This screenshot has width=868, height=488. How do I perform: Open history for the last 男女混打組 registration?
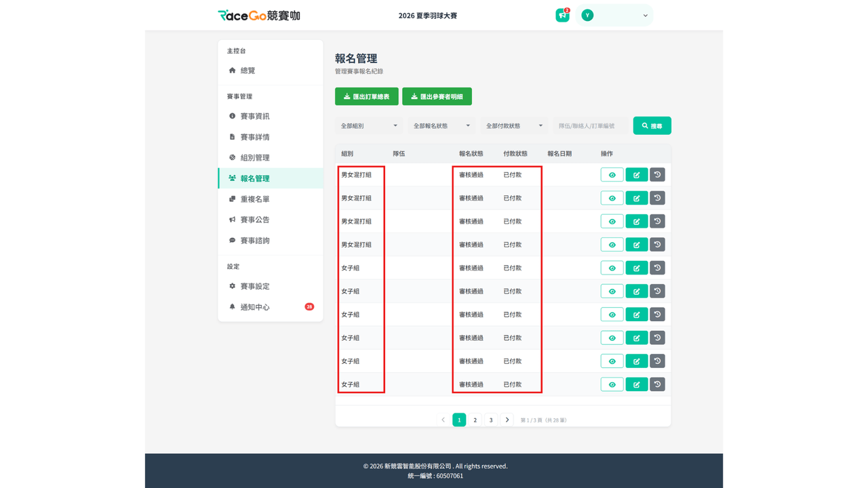[657, 245]
